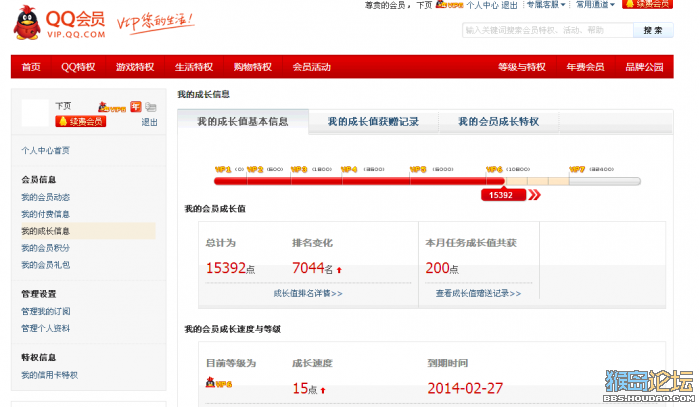Click the red double-arrow next to 15392
The image size is (700, 407).
(x=534, y=195)
